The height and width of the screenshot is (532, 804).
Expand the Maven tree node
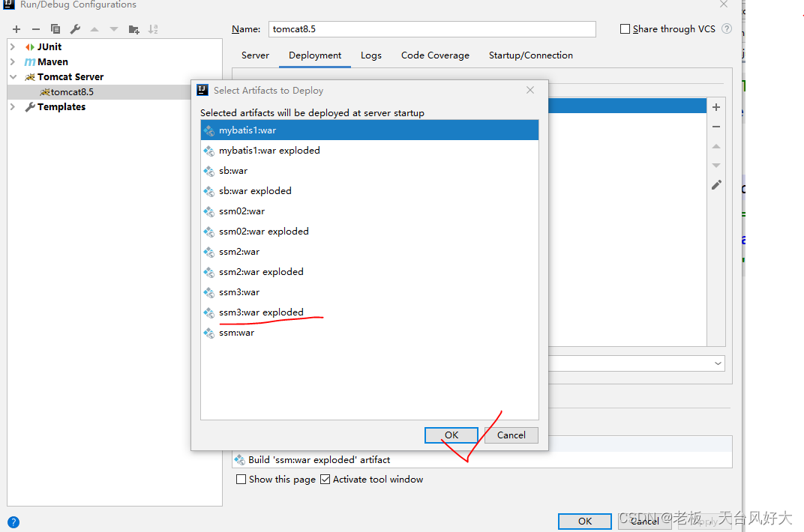pyautogui.click(x=13, y=62)
